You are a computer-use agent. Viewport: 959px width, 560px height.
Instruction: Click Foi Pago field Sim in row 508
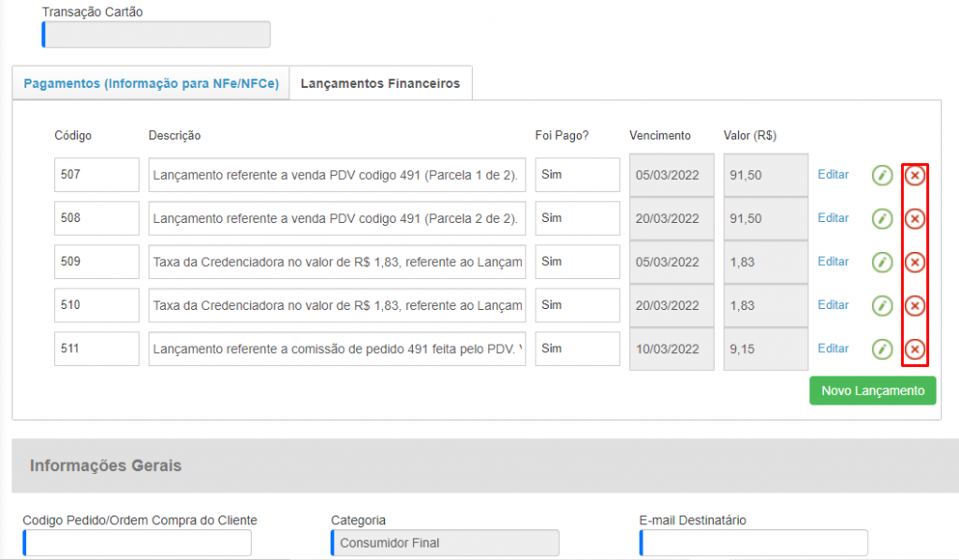[x=577, y=218]
